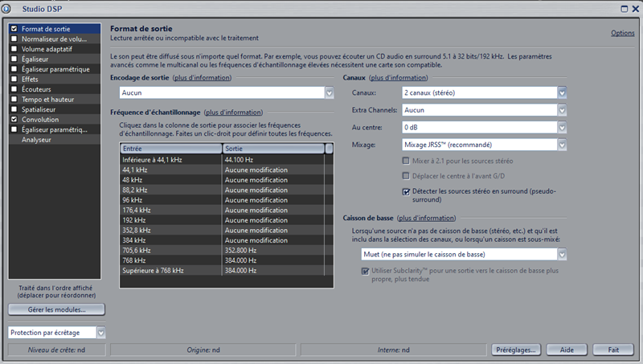Click the Fait button
Image resolution: width=643 pixels, height=364 pixels.
pos(613,350)
